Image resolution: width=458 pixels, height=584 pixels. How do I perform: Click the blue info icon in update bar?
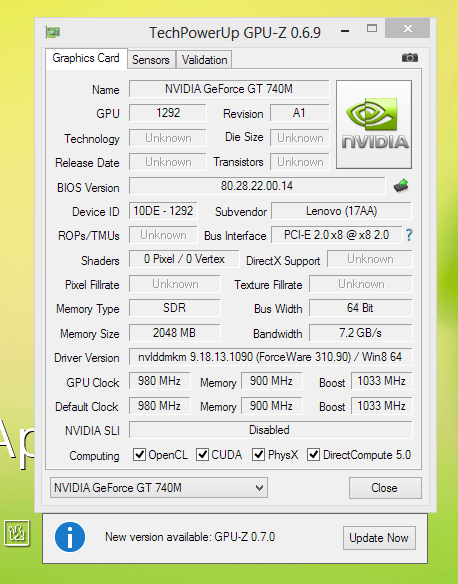[x=70, y=537]
